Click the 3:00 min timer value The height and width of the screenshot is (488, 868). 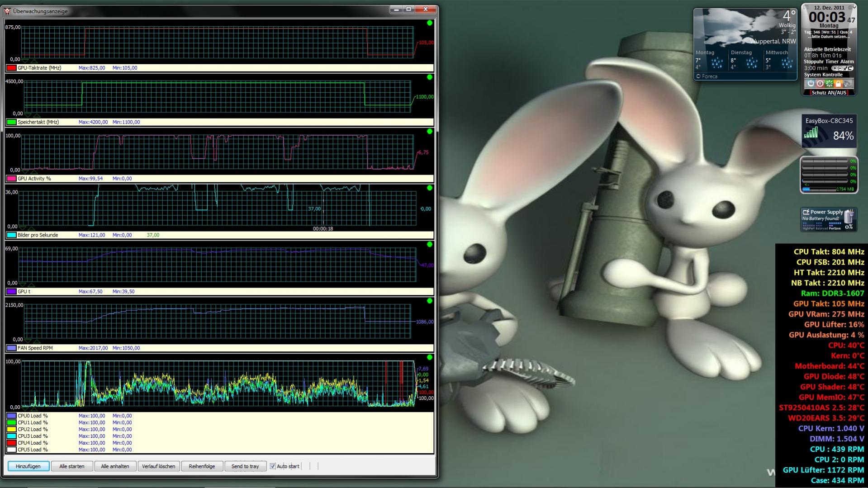coord(816,68)
